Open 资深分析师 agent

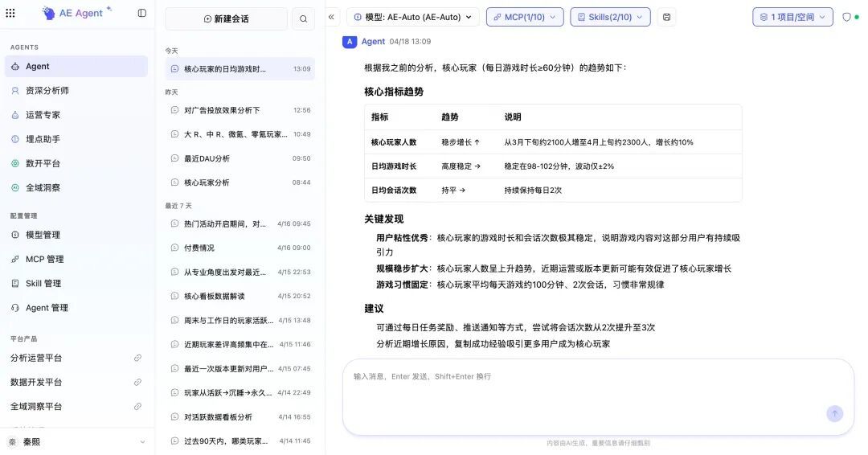tap(76, 90)
